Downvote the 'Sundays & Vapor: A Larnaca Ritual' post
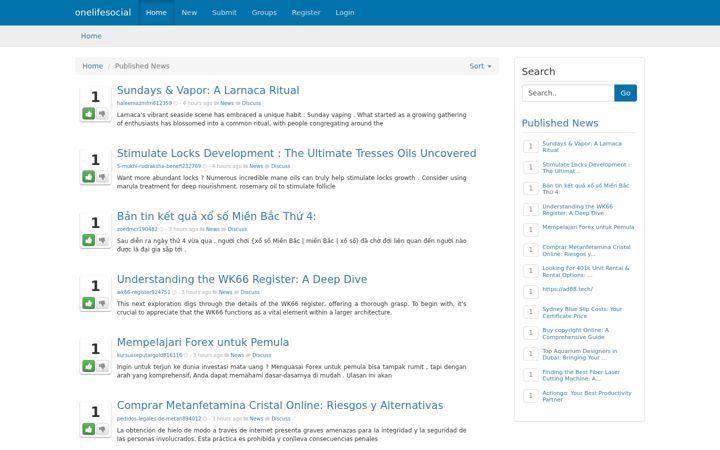This screenshot has height=450, width=720. (x=102, y=113)
